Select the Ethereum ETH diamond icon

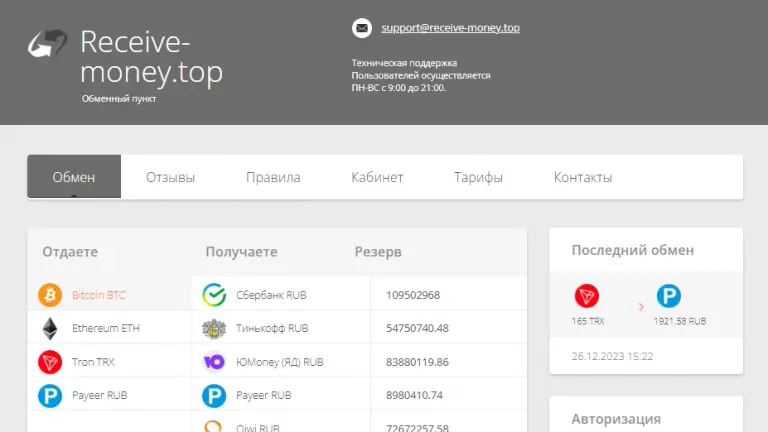coord(50,328)
